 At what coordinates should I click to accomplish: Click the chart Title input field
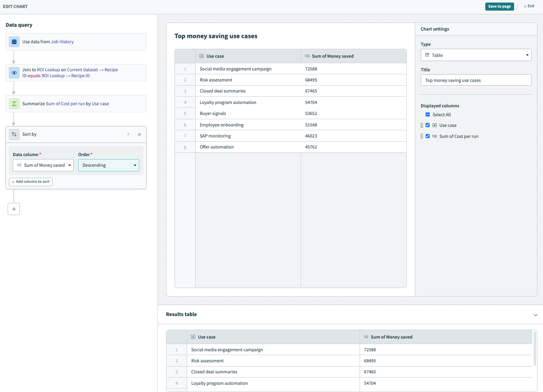pyautogui.click(x=475, y=80)
